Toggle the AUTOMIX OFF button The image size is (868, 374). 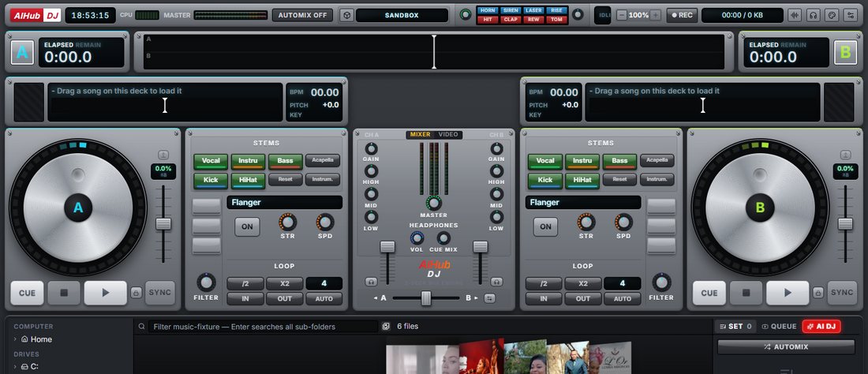[302, 15]
